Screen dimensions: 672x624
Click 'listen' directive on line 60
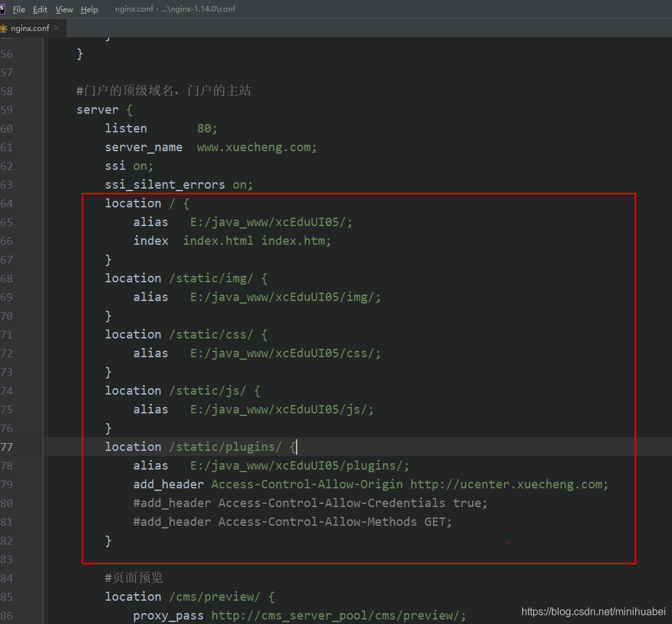tap(126, 129)
